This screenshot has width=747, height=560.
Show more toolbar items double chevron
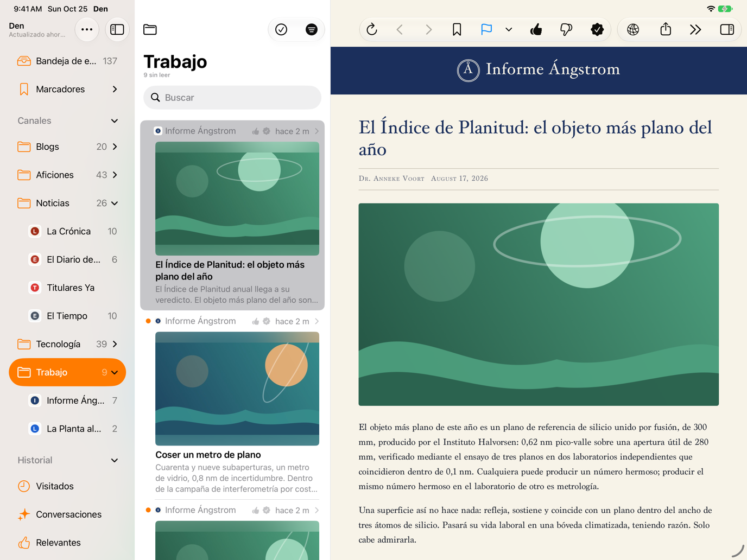coord(695,29)
